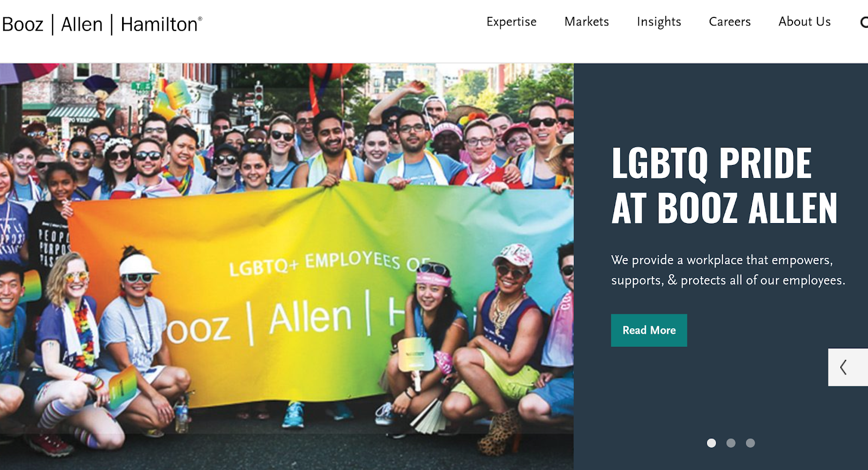Click the workplace empowerment description text
Image resolution: width=868 pixels, height=470 pixels.
click(728, 270)
